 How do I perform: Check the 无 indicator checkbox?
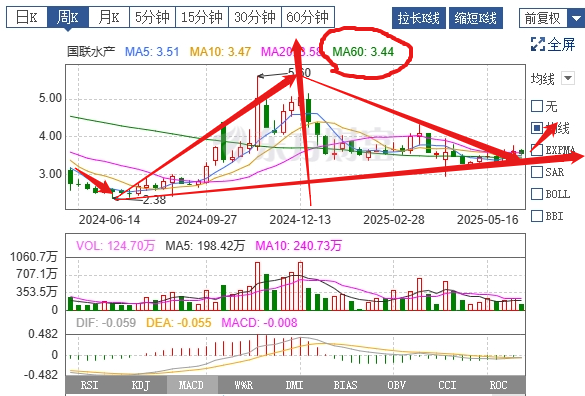[x=537, y=106]
